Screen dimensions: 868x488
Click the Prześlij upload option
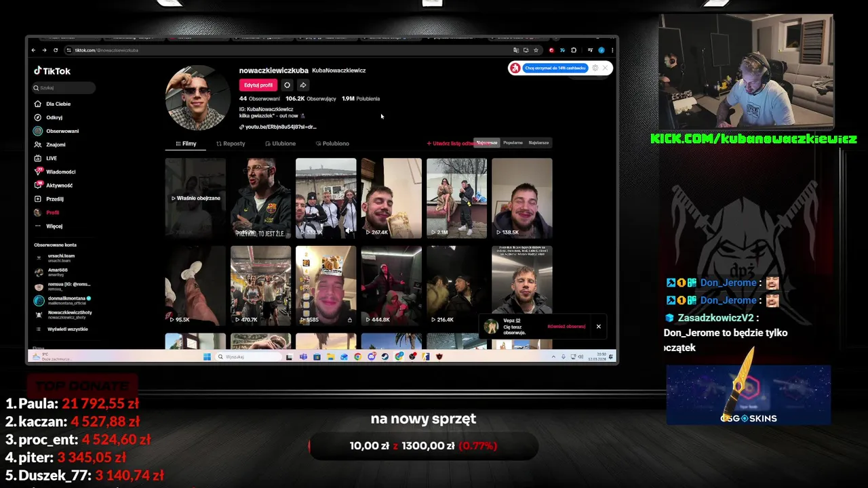point(49,199)
